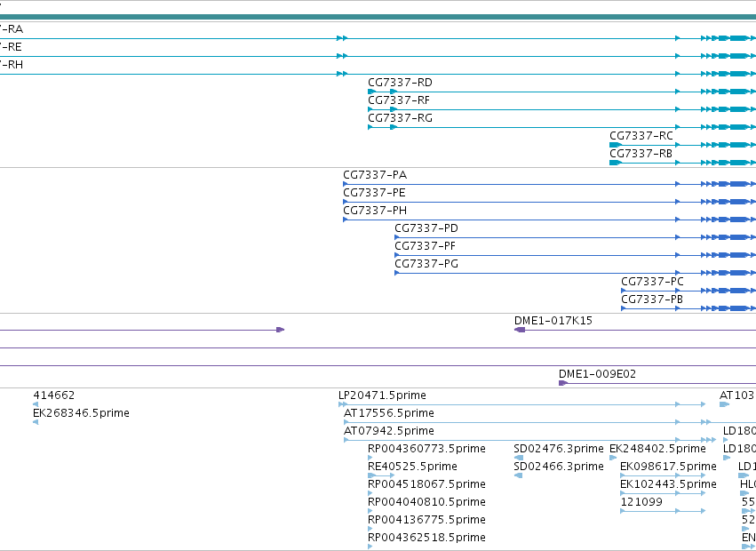Click the teal genomic scale bar at top
Viewport: 756px width, 551px height.
pyautogui.click(x=378, y=17)
